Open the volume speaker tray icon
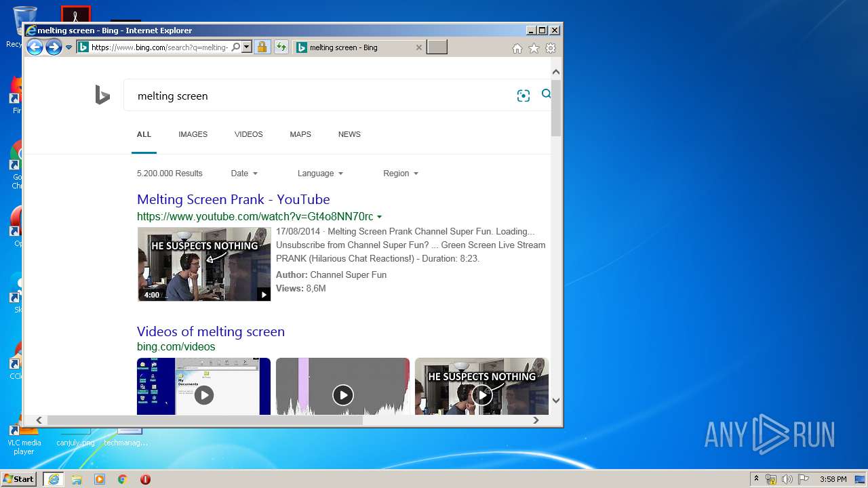This screenshot has width=868, height=488. pos(787,479)
